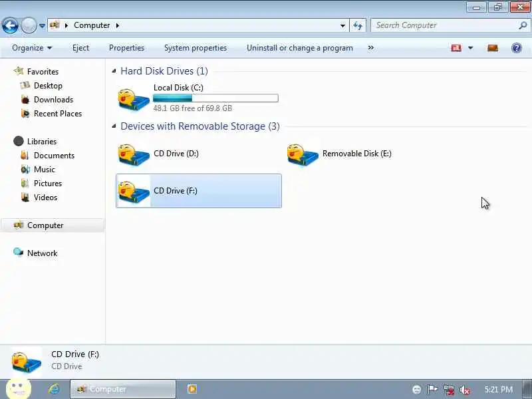Open the Videos library

point(45,197)
